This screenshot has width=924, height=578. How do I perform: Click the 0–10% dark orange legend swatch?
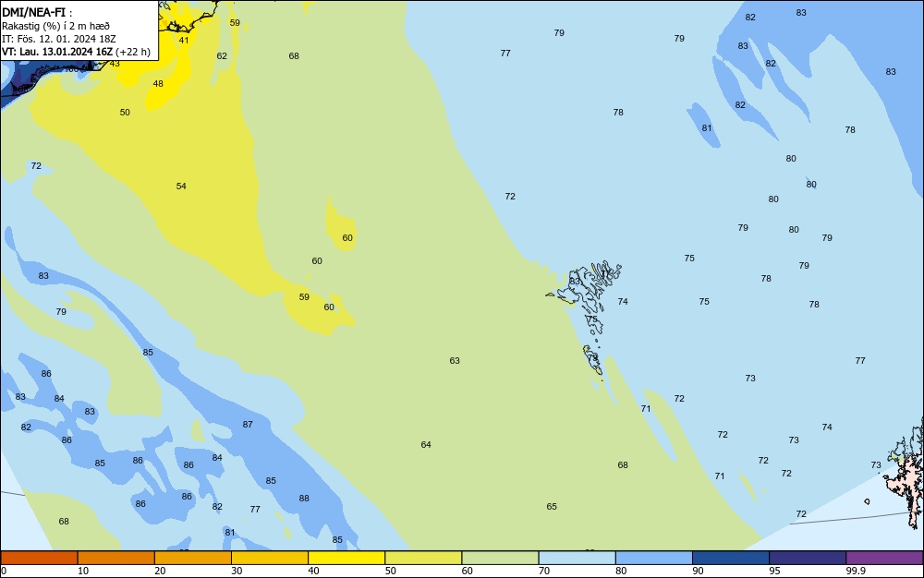[x=39, y=558]
